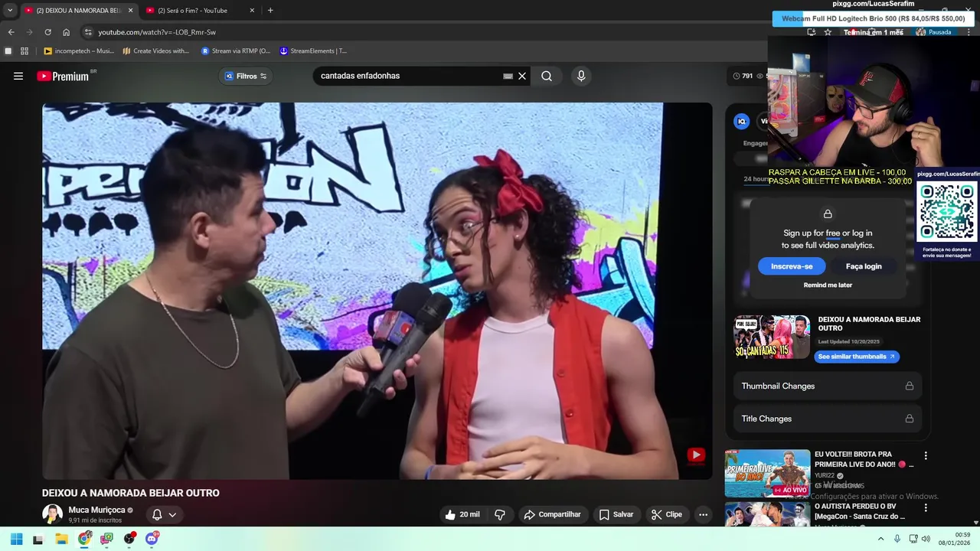
Task: Open more actions three-dot menu
Action: point(703,514)
